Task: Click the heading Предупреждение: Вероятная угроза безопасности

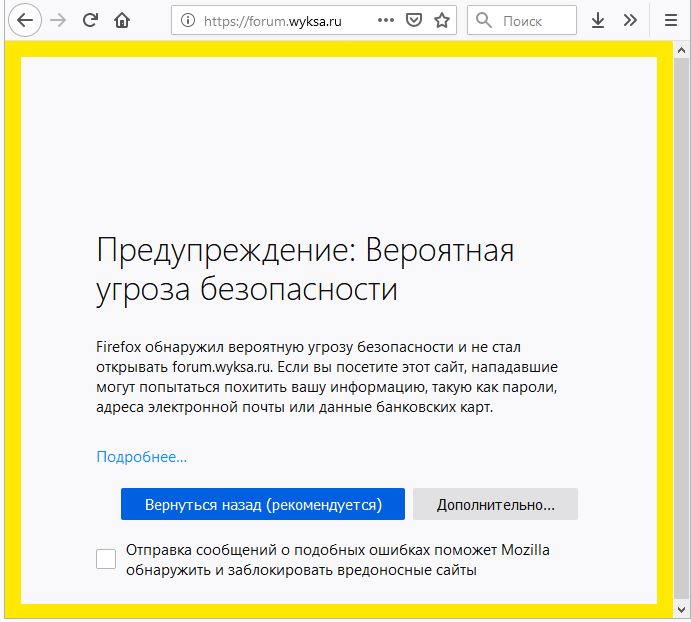Action: pyautogui.click(x=305, y=269)
